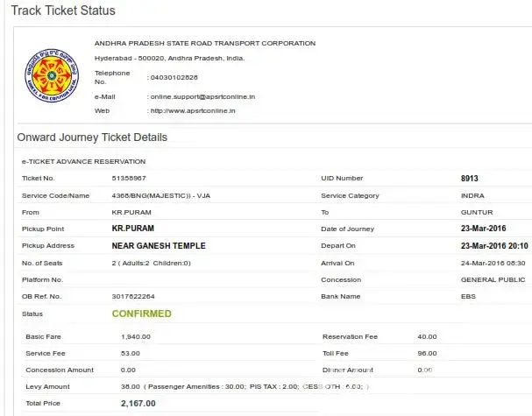Click the GENERAL PUBLIC concession value

pyautogui.click(x=493, y=279)
